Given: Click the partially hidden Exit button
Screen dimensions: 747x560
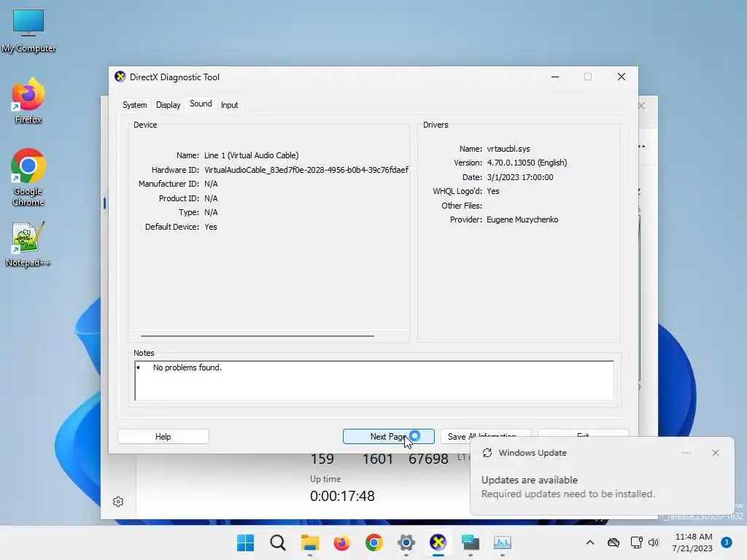Looking at the screenshot, I should coord(583,433).
